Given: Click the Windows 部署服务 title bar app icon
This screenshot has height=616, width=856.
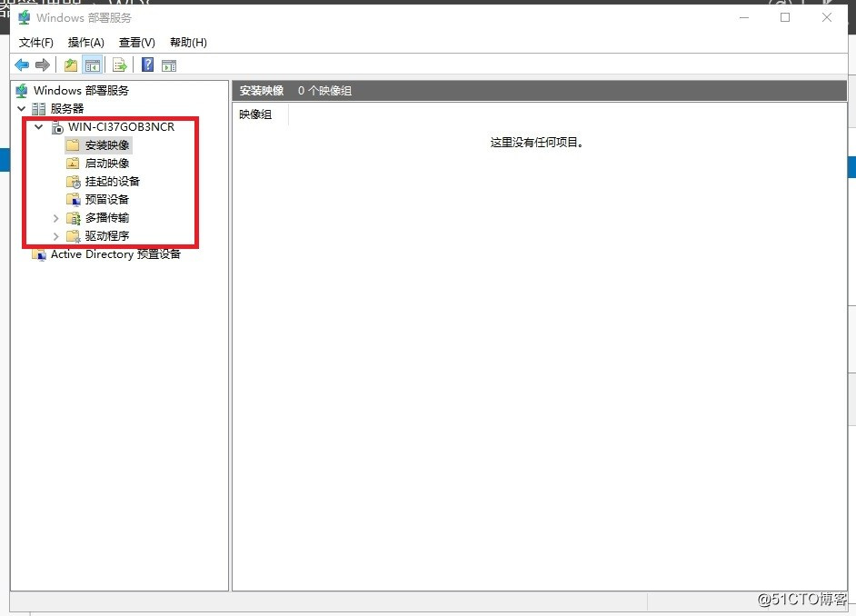Looking at the screenshot, I should tap(24, 18).
